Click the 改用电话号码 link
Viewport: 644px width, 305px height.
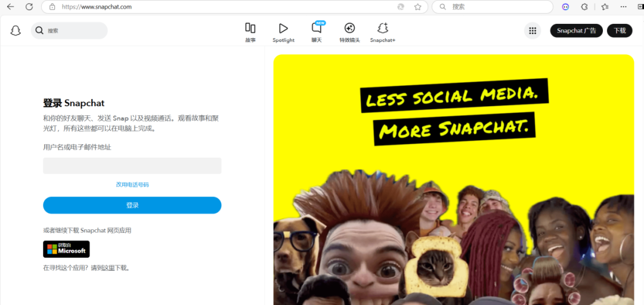click(132, 185)
